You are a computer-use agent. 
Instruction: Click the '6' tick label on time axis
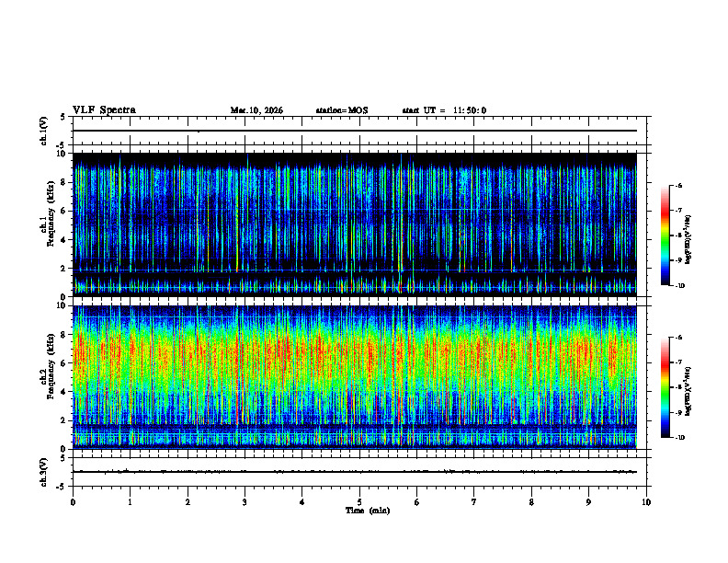[x=417, y=502]
